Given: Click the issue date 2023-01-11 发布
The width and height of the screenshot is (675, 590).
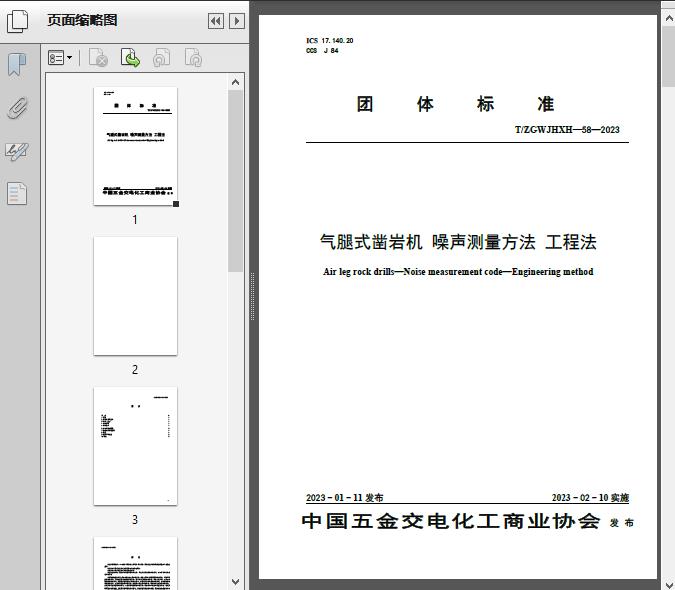Looking at the screenshot, I should (x=344, y=497).
